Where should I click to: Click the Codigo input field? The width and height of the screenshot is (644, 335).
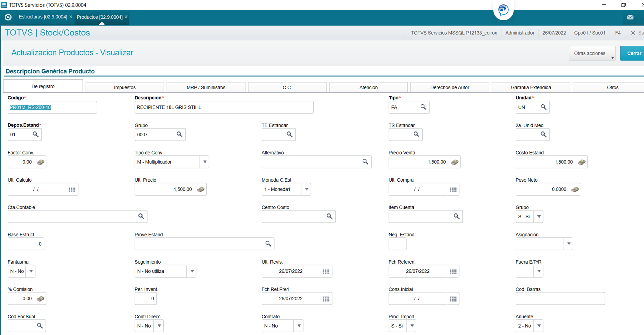tap(52, 107)
